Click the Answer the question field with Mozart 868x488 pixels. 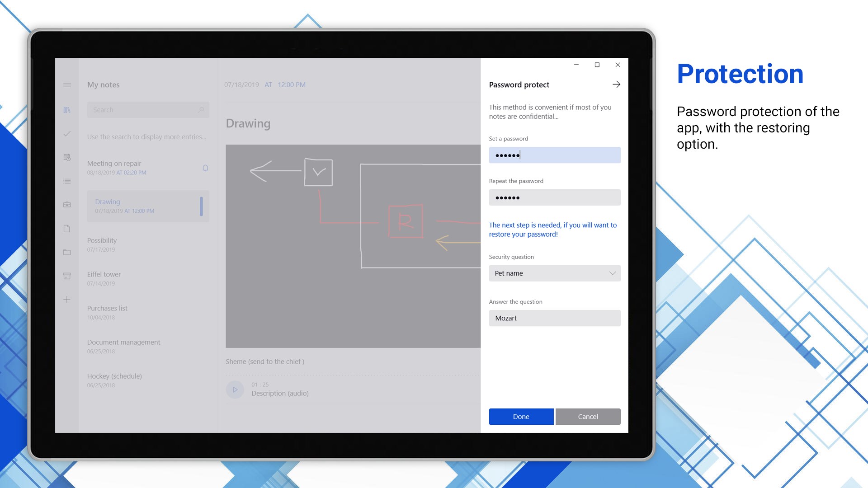pos(554,318)
